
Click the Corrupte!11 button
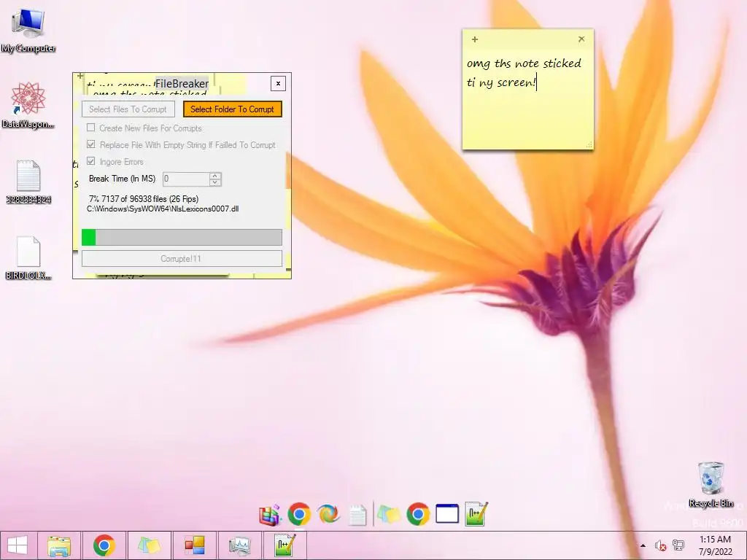pyautogui.click(x=182, y=259)
